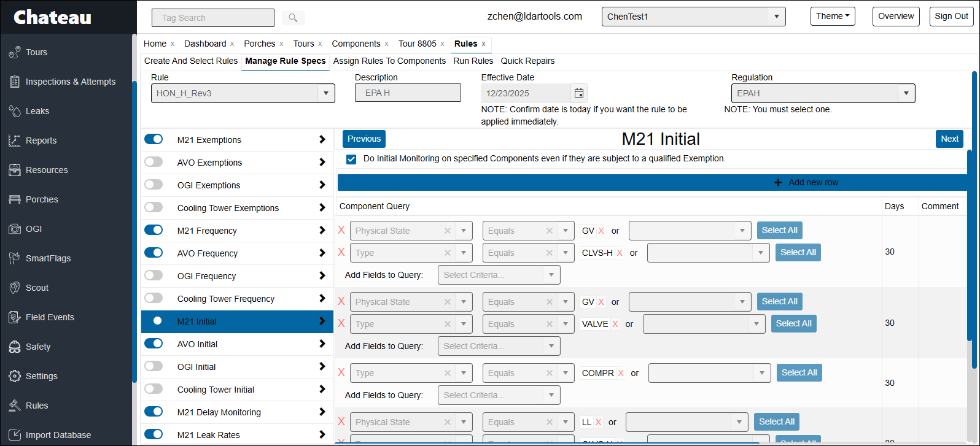This screenshot has height=446, width=980.
Task: Enable the AVO Exemptions switch
Action: pos(154,162)
